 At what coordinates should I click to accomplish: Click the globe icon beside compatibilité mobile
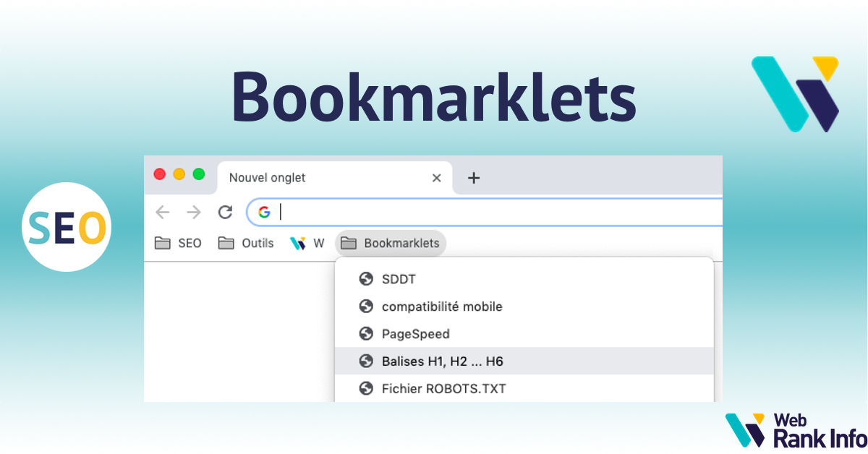coord(365,306)
